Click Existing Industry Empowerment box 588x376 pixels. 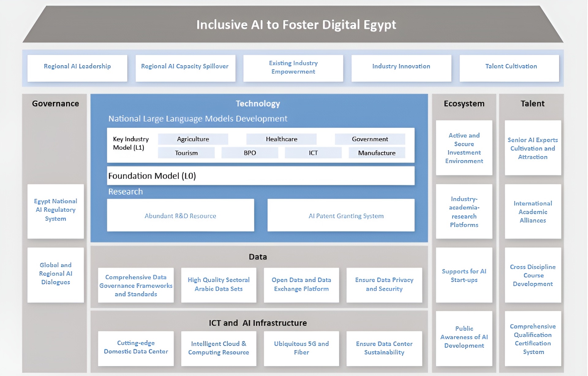[293, 68]
